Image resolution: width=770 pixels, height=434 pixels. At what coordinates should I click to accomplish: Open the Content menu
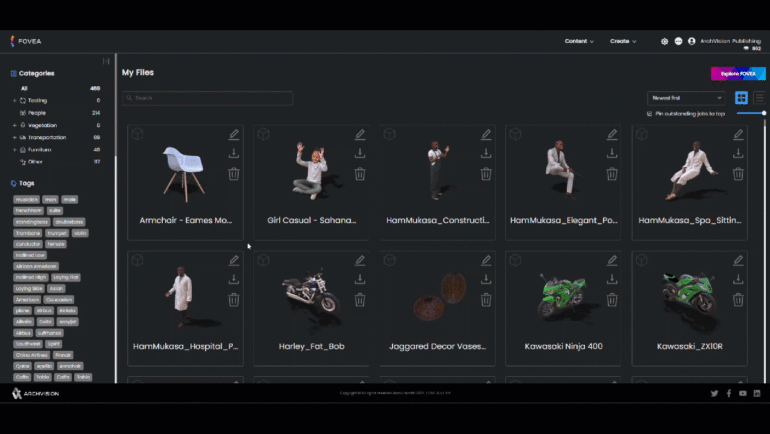tap(579, 41)
